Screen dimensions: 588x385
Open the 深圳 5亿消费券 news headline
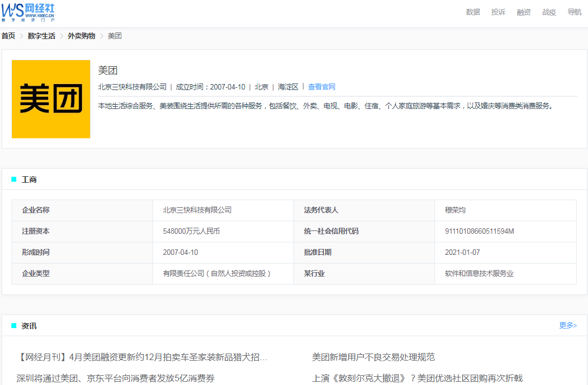click(116, 378)
